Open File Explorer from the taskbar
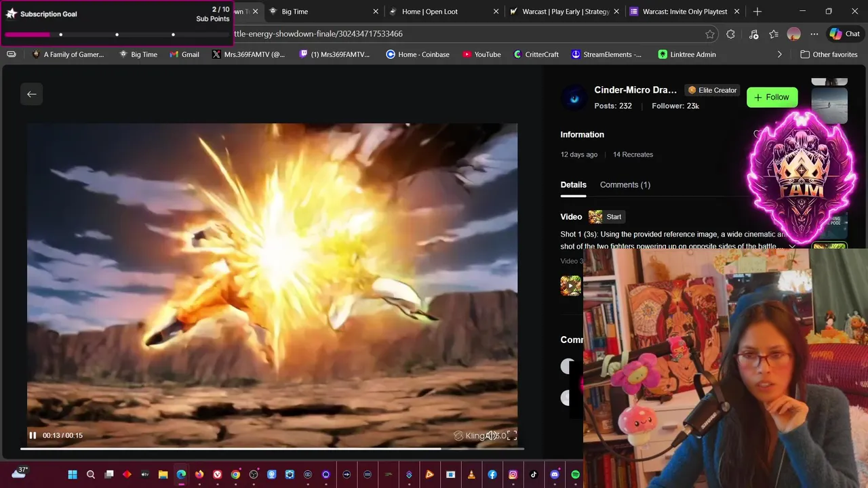This screenshot has width=868, height=488. click(x=163, y=474)
